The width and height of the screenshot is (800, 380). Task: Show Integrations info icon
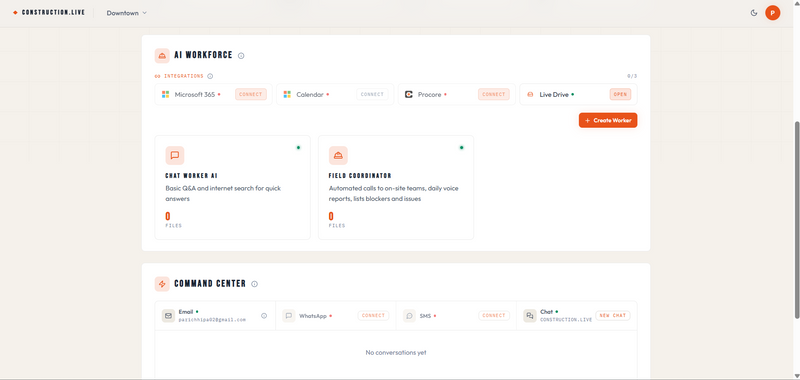coord(210,76)
